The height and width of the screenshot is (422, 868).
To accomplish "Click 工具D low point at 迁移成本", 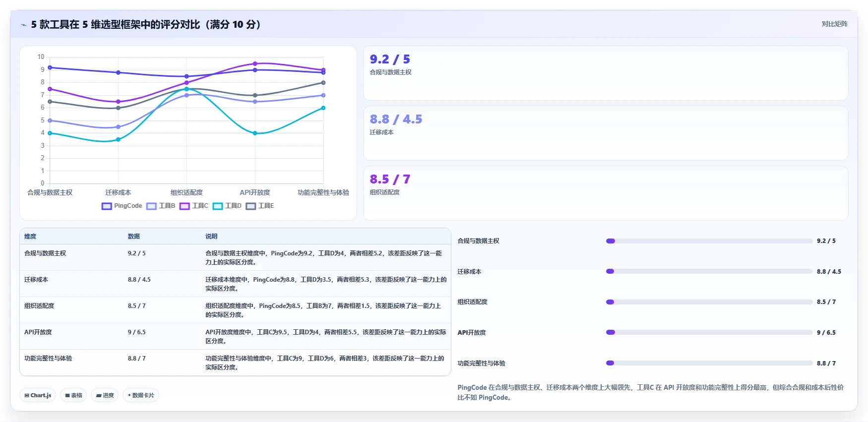I will tap(118, 139).
